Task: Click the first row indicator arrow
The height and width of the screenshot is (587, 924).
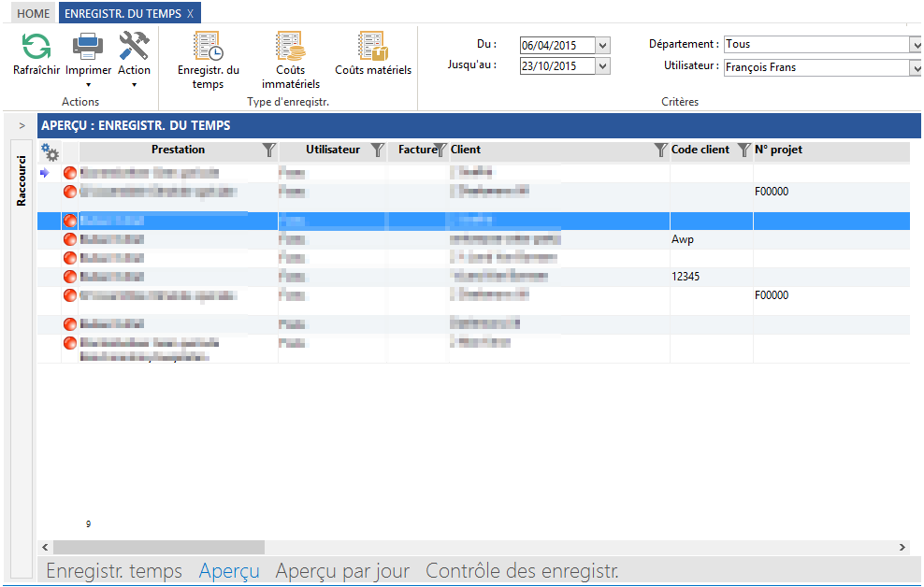Action: [45, 173]
